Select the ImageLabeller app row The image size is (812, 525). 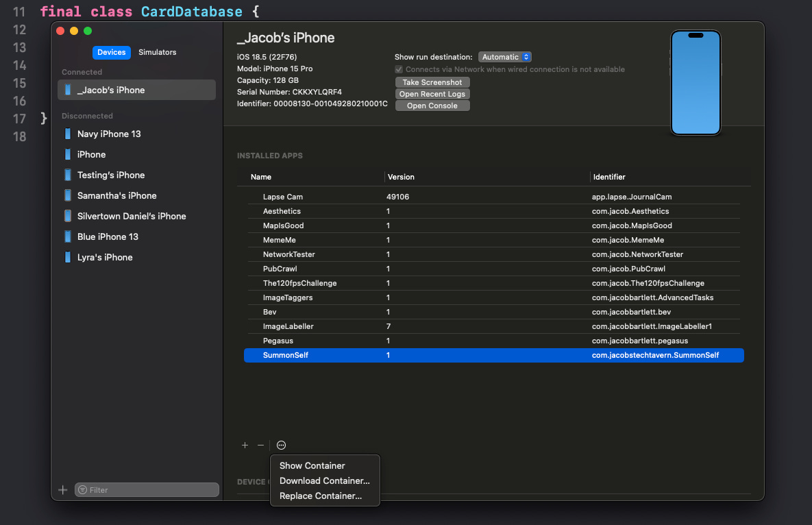[x=494, y=326]
